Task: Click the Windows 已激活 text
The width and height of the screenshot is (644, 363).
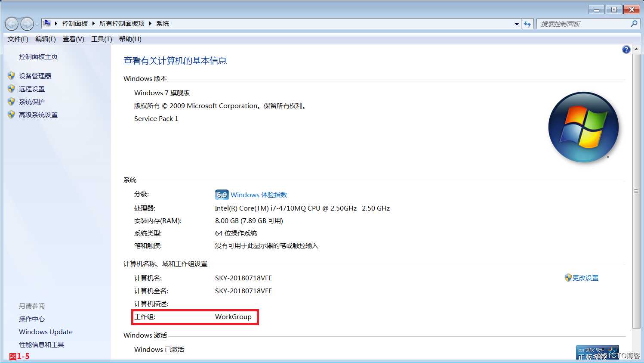Action: point(159,350)
